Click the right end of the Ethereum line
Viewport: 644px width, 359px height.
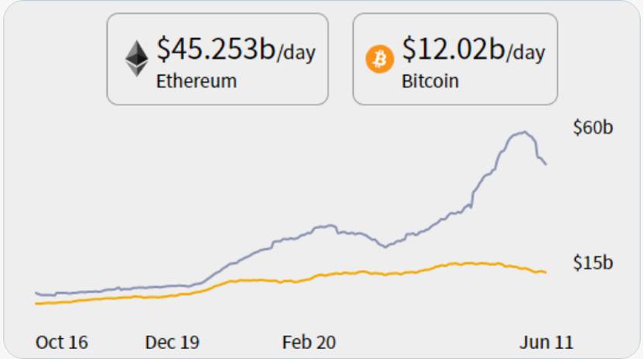click(546, 164)
